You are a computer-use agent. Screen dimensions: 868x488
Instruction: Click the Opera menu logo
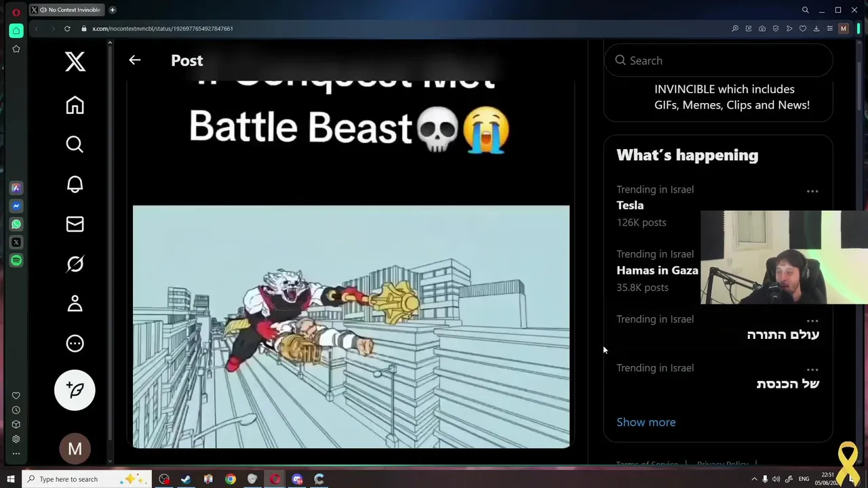[x=16, y=12]
